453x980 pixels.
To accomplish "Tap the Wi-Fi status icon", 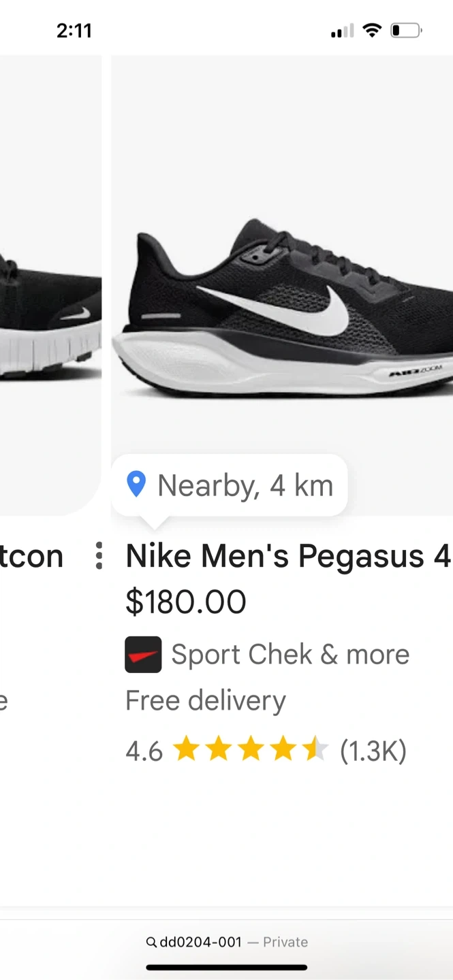I will [x=372, y=31].
